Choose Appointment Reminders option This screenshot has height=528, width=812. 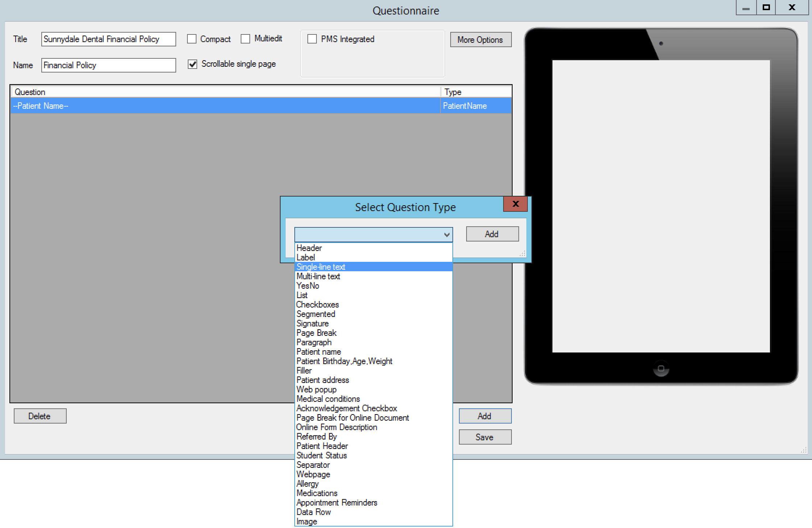click(x=374, y=503)
